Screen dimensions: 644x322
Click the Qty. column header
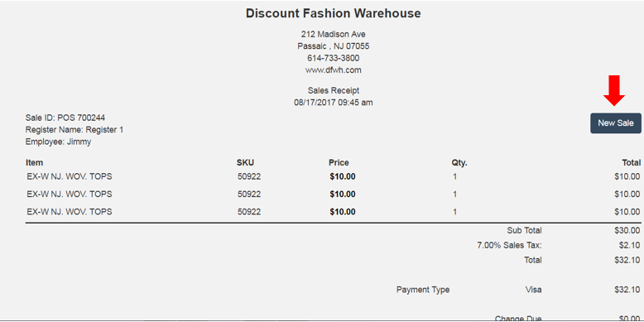tap(459, 162)
